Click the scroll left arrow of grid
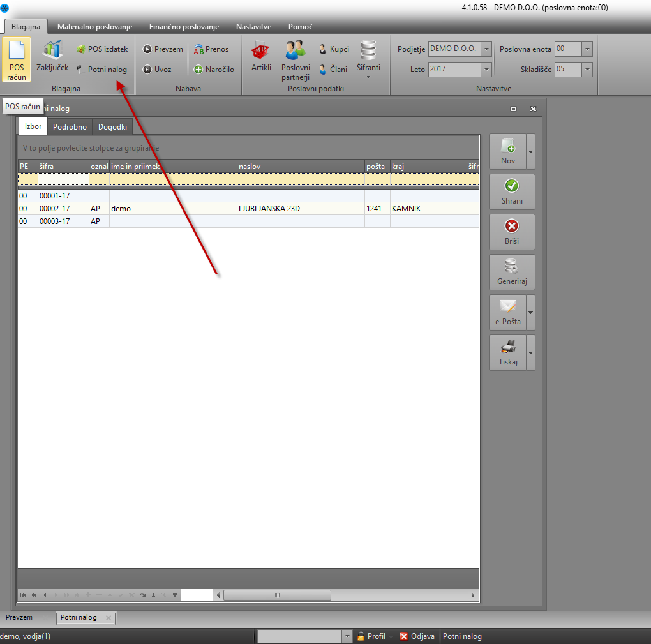The width and height of the screenshot is (651, 644). coord(218,595)
